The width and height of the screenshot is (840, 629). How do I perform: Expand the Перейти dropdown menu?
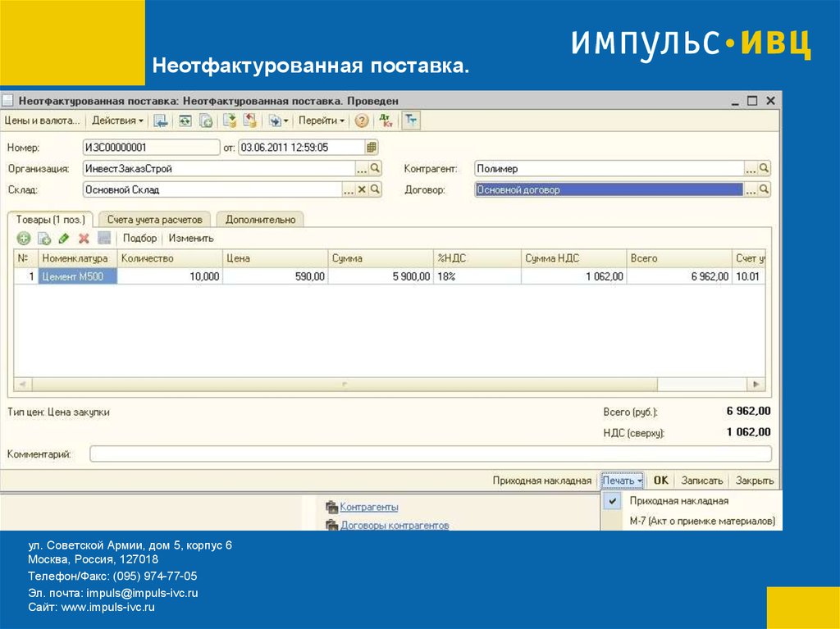(321, 121)
